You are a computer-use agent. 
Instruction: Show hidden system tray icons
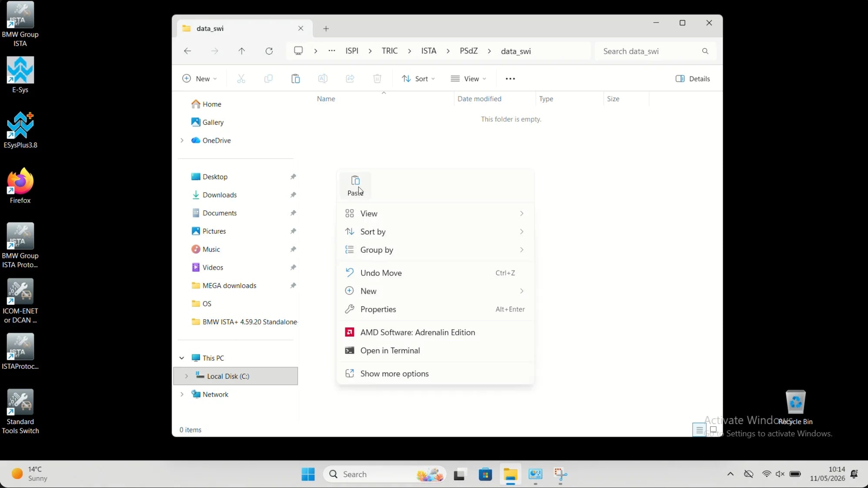[x=731, y=474]
